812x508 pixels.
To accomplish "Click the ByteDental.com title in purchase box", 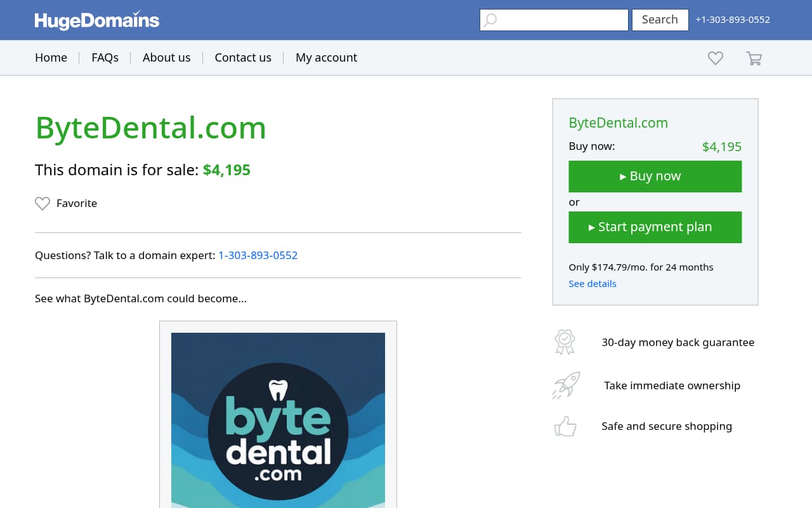I will pos(618,123).
